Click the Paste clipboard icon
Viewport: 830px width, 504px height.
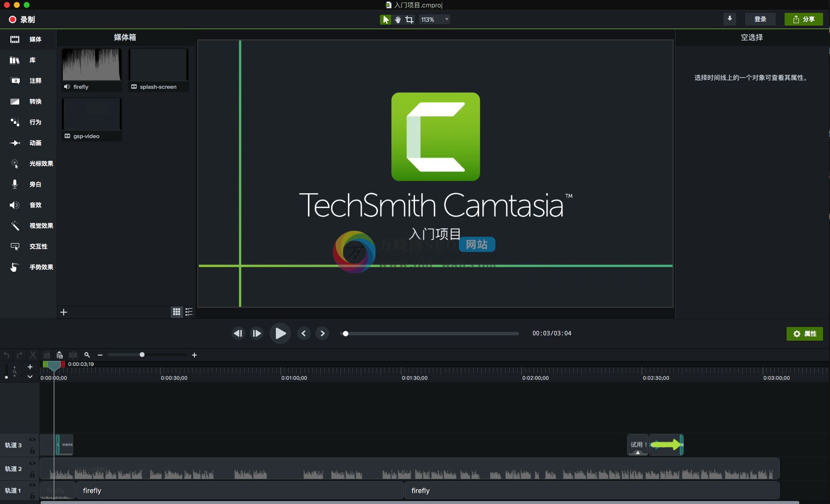60,355
